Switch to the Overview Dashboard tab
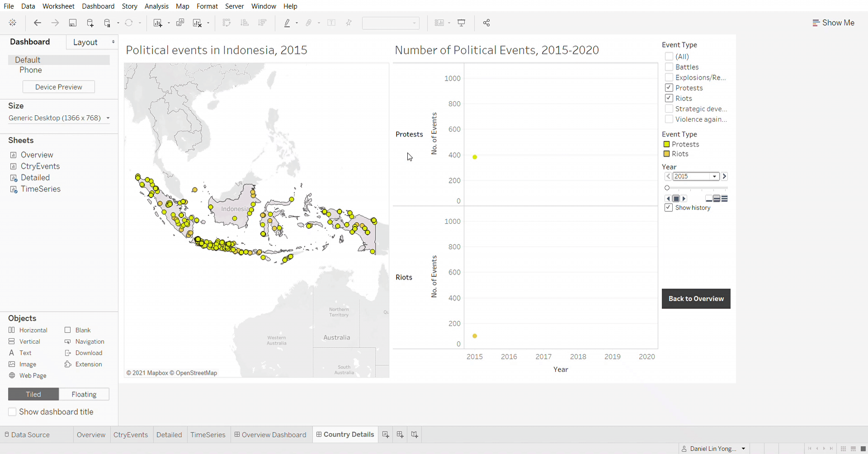 pos(270,435)
